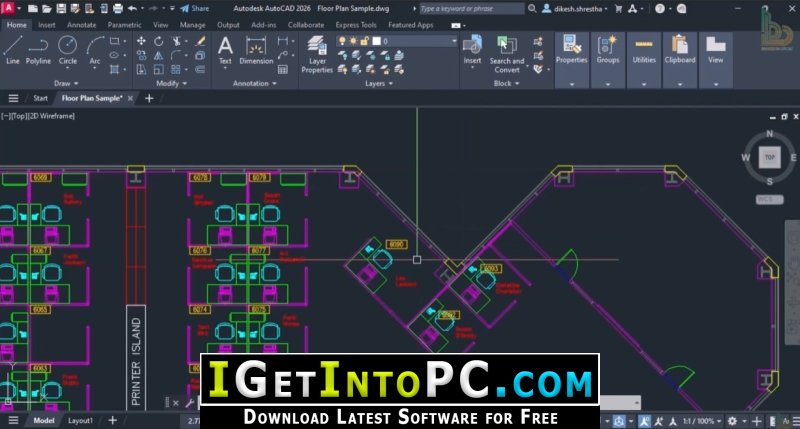Click the white layer color swatch

(x=377, y=41)
